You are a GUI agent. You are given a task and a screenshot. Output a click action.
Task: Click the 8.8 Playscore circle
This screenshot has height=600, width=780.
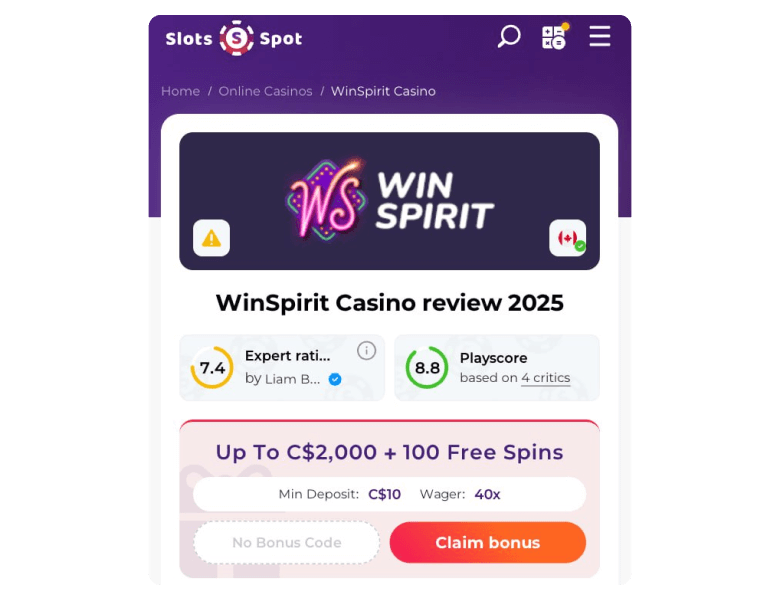tap(427, 368)
